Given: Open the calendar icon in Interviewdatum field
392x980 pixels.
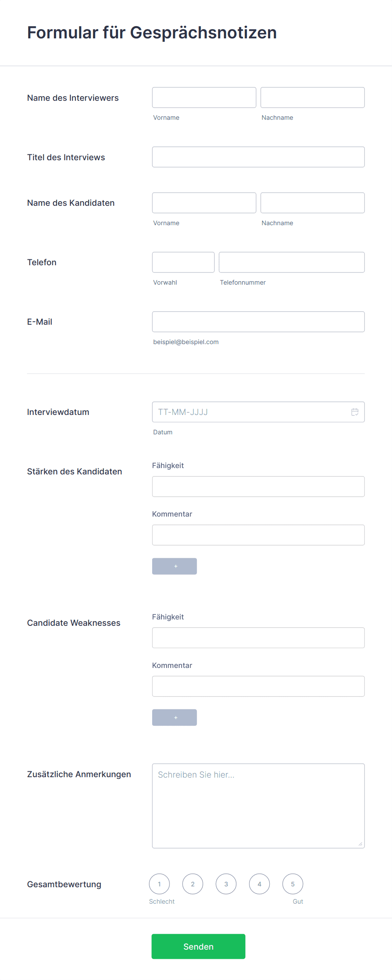Looking at the screenshot, I should 355,412.
